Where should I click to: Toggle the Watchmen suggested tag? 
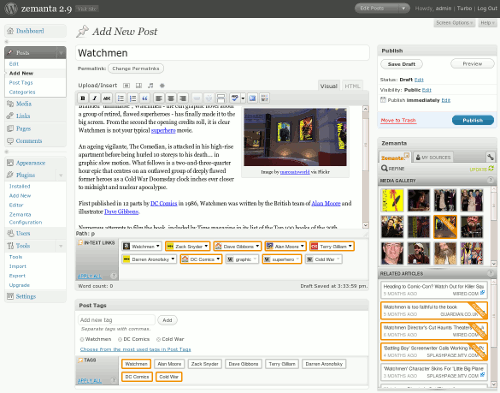point(136,364)
